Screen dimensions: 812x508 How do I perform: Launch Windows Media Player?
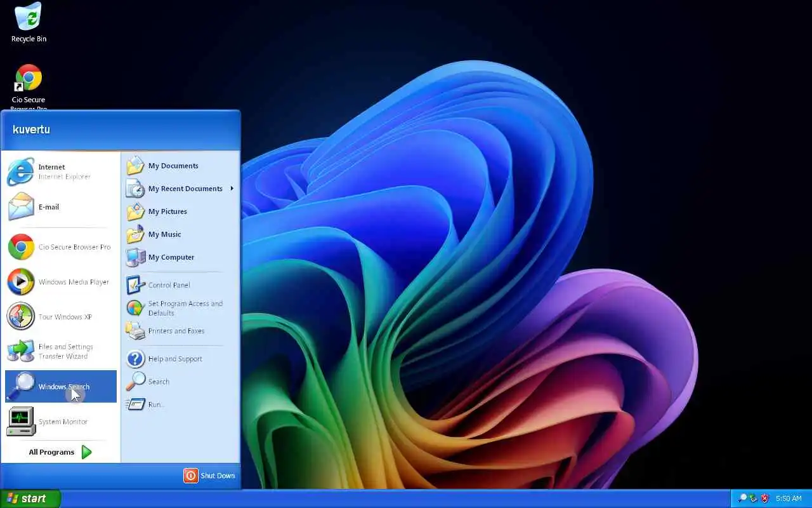pyautogui.click(x=61, y=282)
